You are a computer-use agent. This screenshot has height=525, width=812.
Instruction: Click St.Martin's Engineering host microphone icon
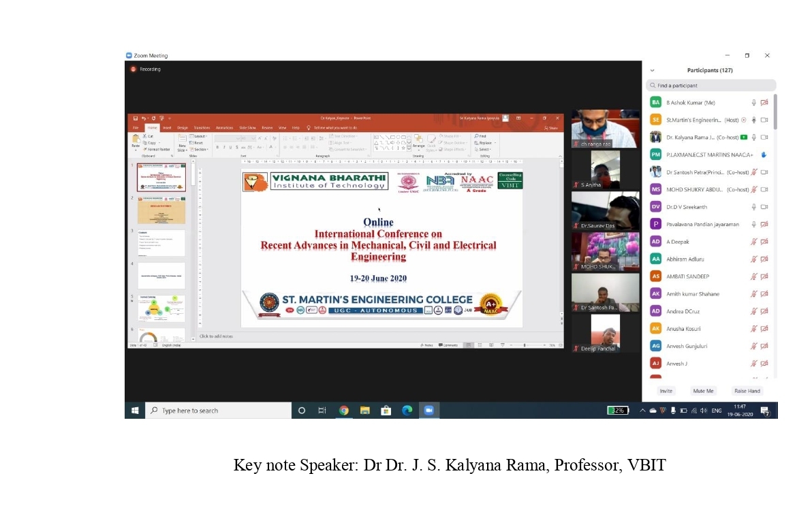(x=753, y=120)
